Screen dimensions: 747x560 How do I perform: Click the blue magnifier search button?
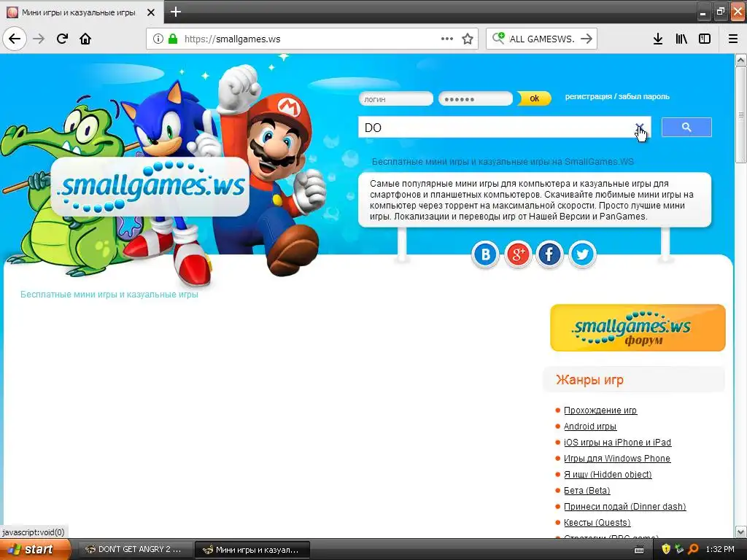pos(686,127)
